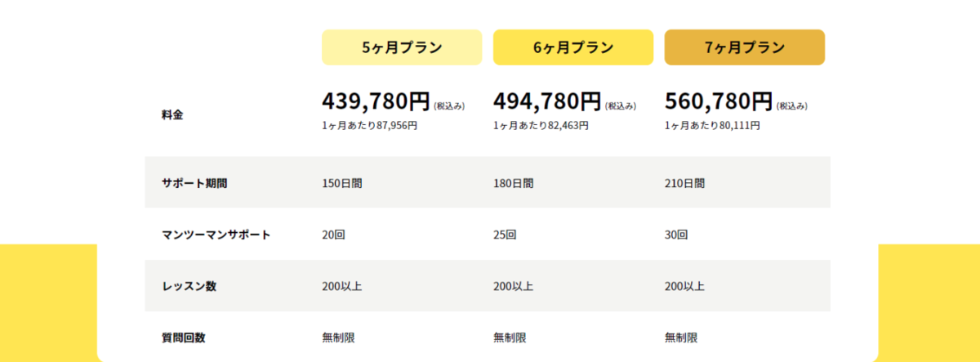Click the レッスン数 row label
The width and height of the screenshot is (980, 362).
click(x=189, y=286)
